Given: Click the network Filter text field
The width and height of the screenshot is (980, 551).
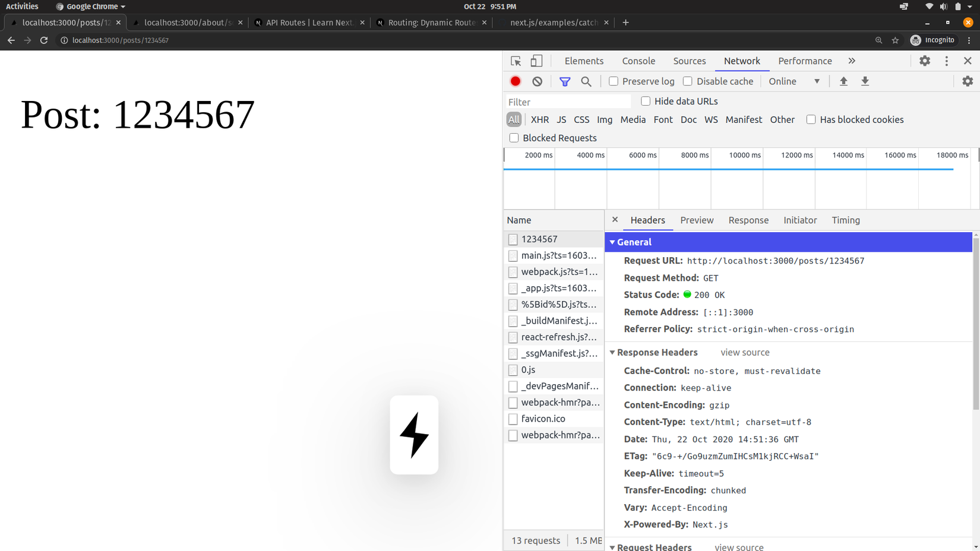Looking at the screenshot, I should [568, 102].
